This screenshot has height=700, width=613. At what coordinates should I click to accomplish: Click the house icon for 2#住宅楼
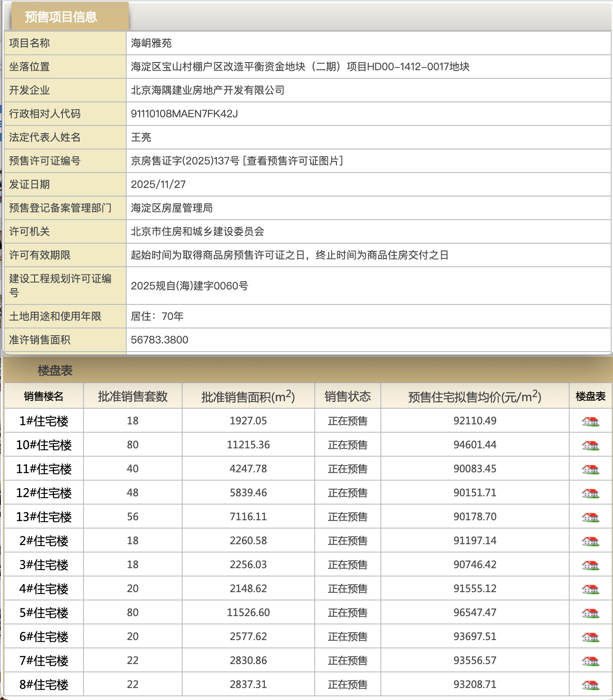[x=590, y=541]
